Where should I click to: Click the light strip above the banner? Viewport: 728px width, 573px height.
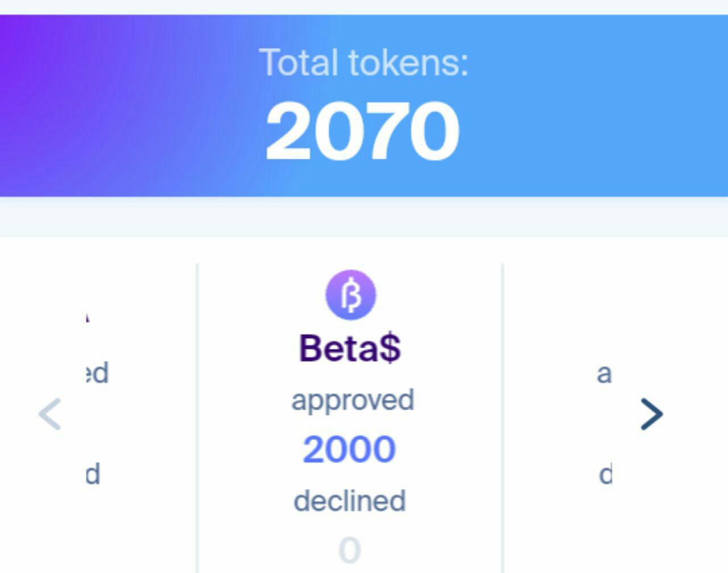(364, 7)
